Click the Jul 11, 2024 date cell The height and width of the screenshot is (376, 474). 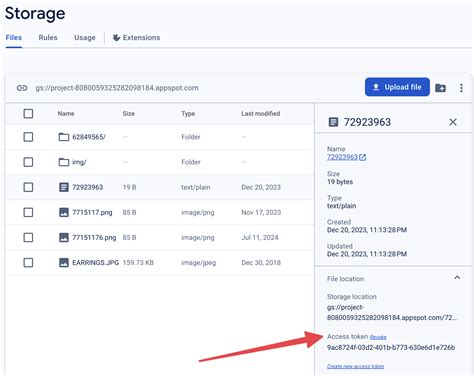click(x=260, y=237)
